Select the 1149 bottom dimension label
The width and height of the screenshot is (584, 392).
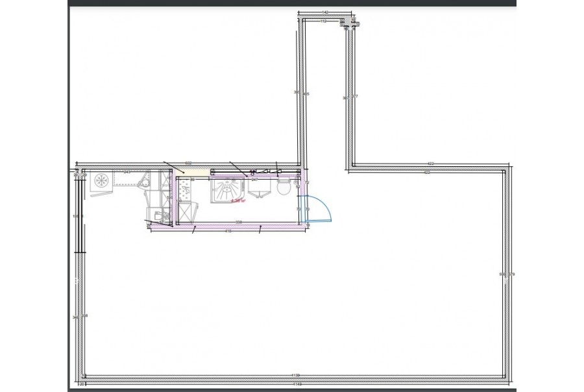pyautogui.click(x=295, y=375)
